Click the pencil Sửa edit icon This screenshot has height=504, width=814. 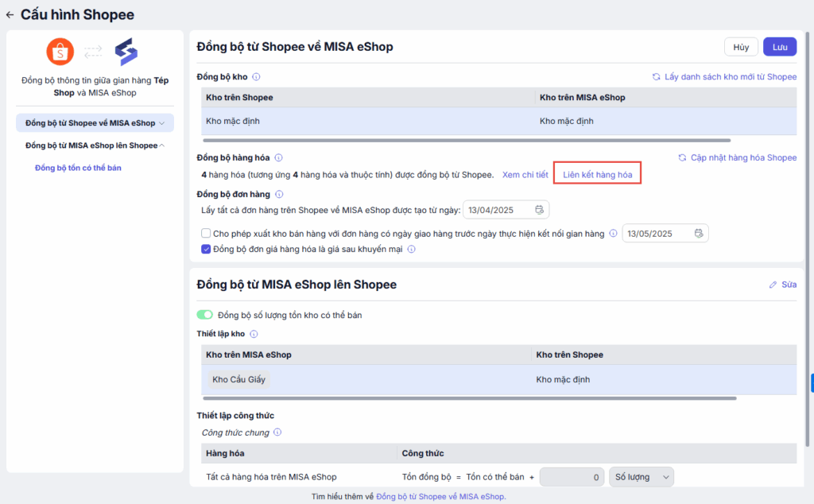(x=773, y=285)
